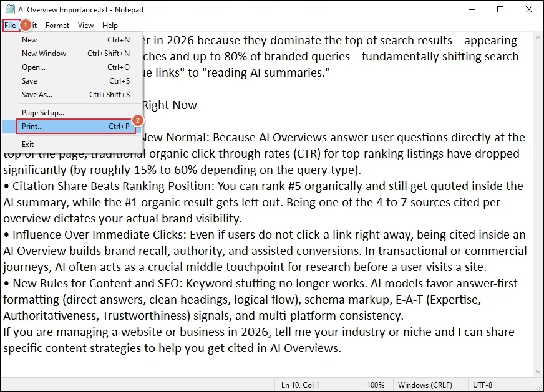Open the Help menu
The width and height of the screenshot is (544, 392).
110,26
